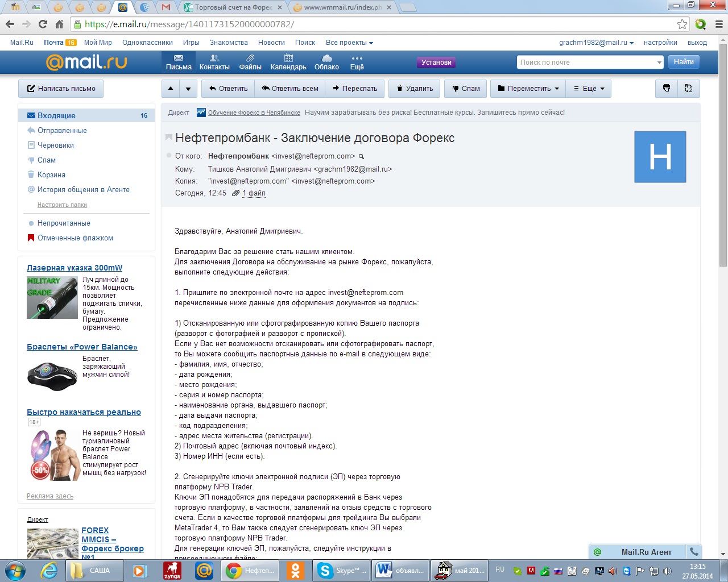Viewport: 728px width, 582px height.
Task: Open История общения в Агенте
Action: click(x=84, y=190)
